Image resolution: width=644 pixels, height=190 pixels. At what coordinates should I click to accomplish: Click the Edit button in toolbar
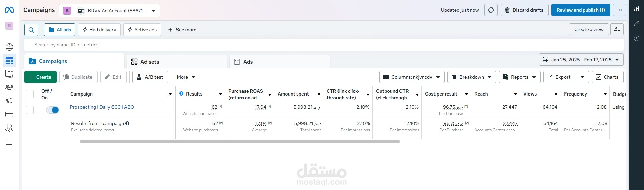tap(113, 77)
